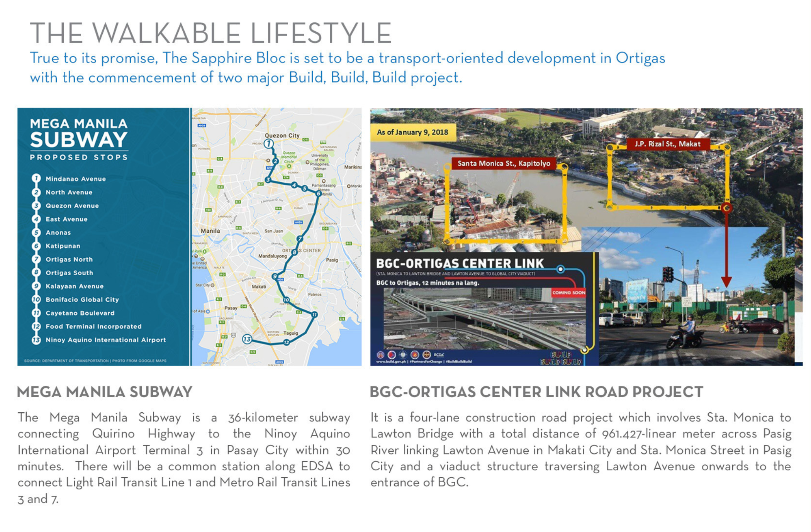
Task: Select map stop marker 4 on the route
Action: [294, 185]
